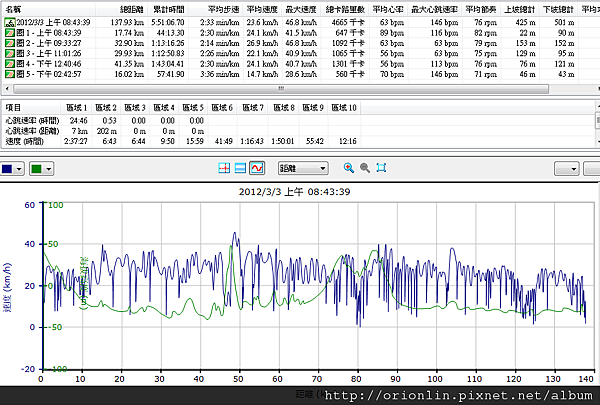600x405 pixels.
Task: Click the 82 rpm cadence cell
Action: [x=486, y=33]
